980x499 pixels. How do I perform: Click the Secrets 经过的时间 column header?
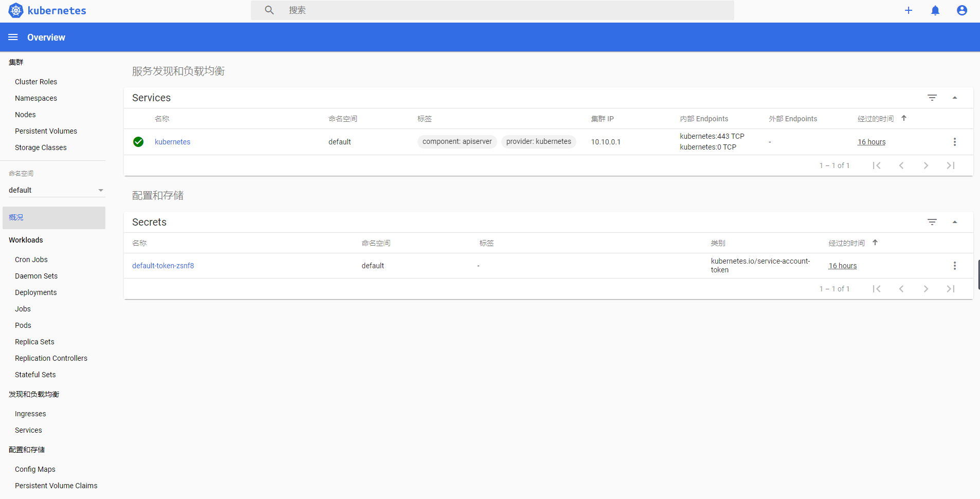(847, 243)
